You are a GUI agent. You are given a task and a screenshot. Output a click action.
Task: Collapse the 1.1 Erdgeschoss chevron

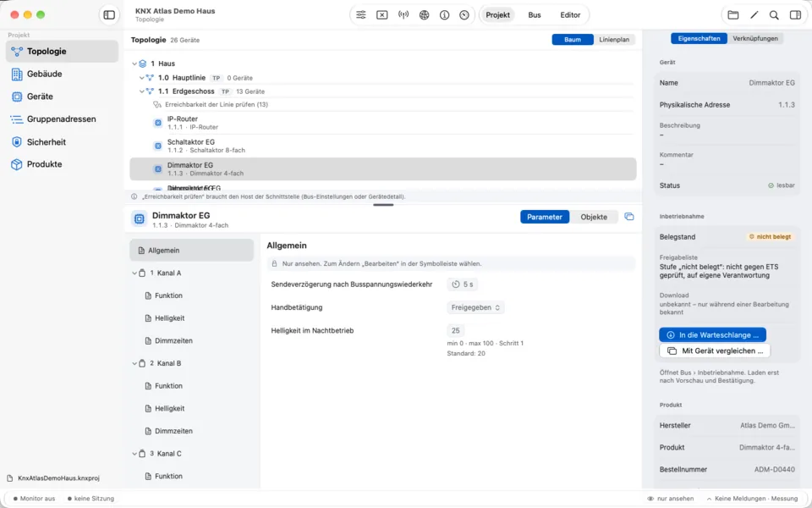142,91
